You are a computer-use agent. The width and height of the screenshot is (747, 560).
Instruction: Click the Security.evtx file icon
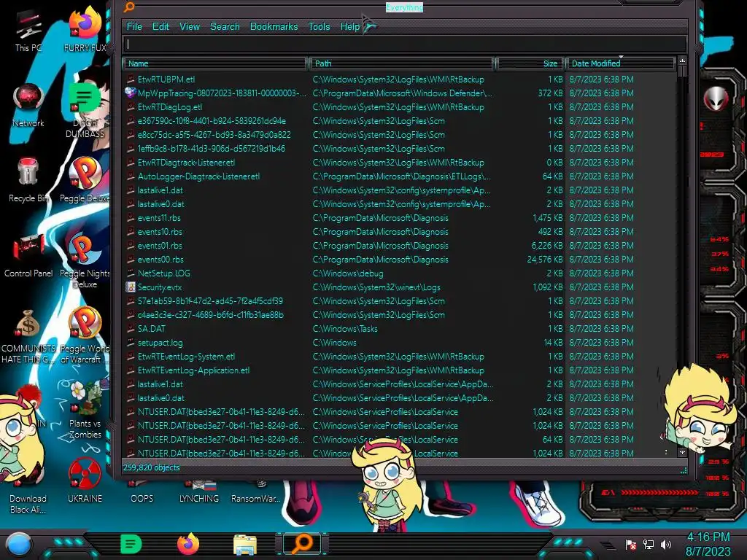click(x=130, y=287)
